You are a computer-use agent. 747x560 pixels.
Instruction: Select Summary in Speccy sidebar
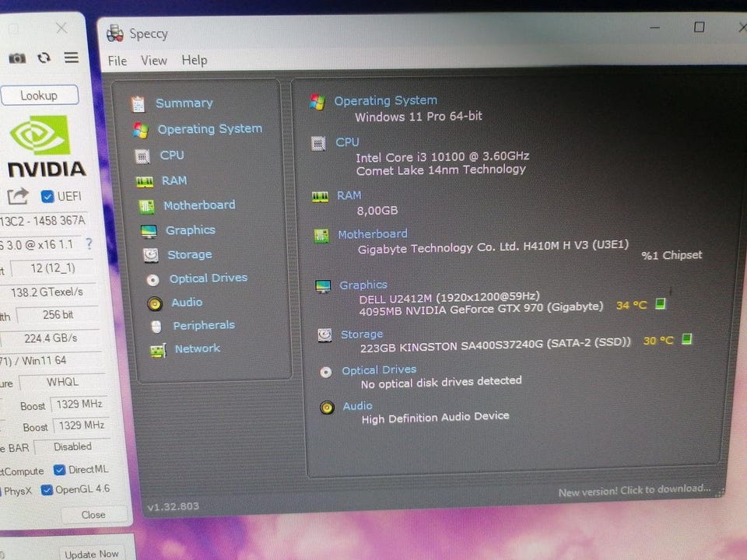(184, 103)
